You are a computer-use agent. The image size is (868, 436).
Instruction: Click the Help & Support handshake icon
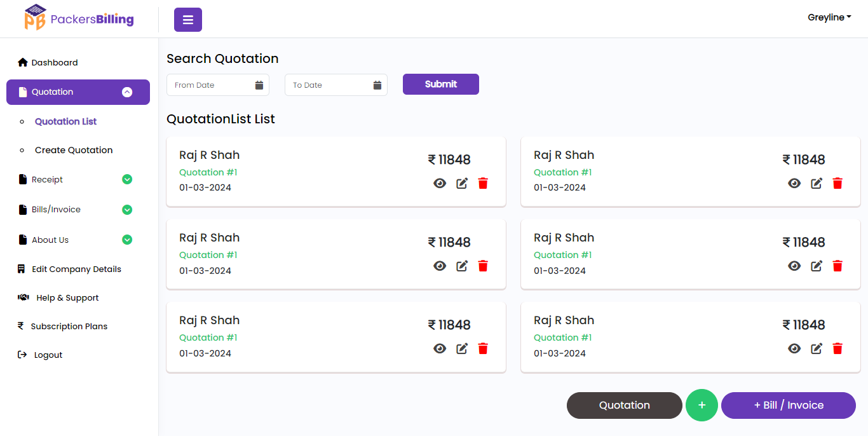tap(24, 297)
